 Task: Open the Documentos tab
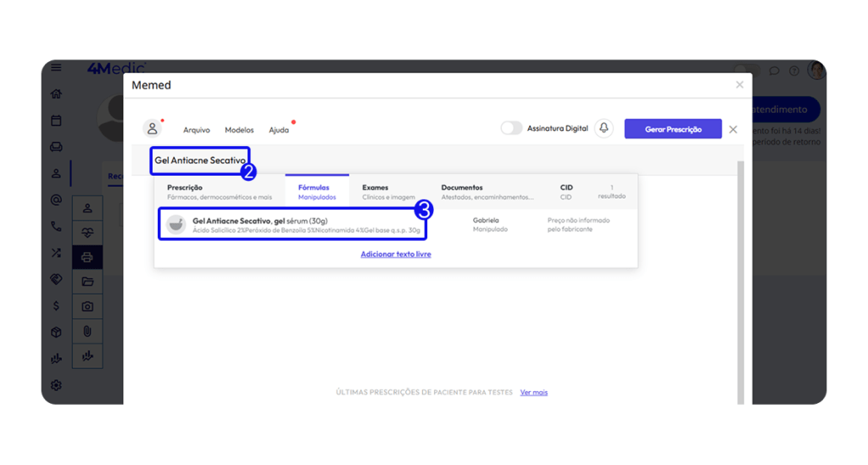point(487,192)
